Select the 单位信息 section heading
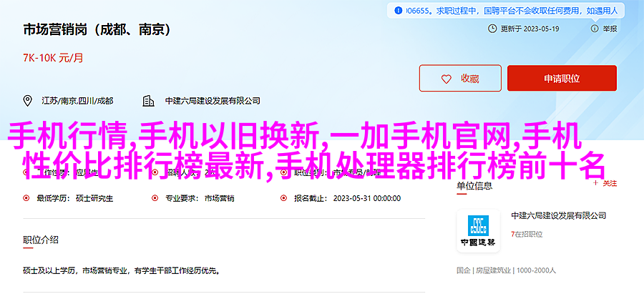The width and height of the screenshot is (644, 294). (474, 185)
